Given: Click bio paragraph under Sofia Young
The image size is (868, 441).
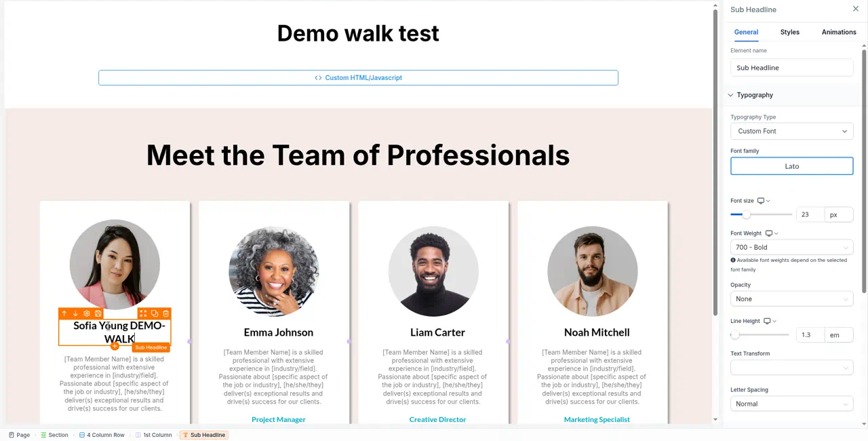Looking at the screenshot, I should click(114, 384).
